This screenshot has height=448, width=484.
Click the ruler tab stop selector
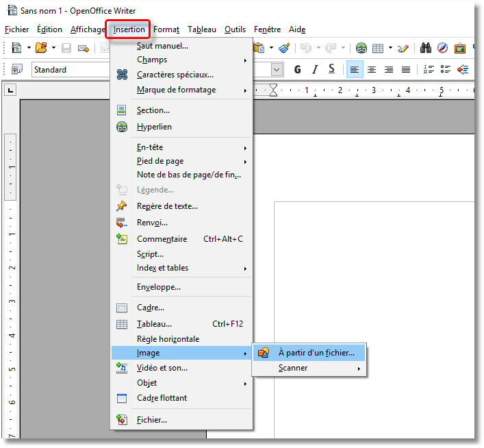click(10, 90)
